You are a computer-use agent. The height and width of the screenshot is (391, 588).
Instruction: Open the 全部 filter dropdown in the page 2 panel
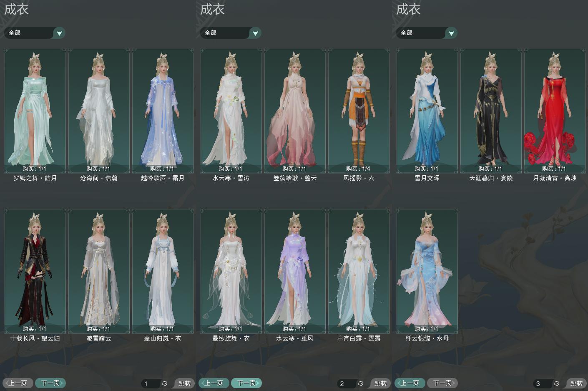[231, 33]
